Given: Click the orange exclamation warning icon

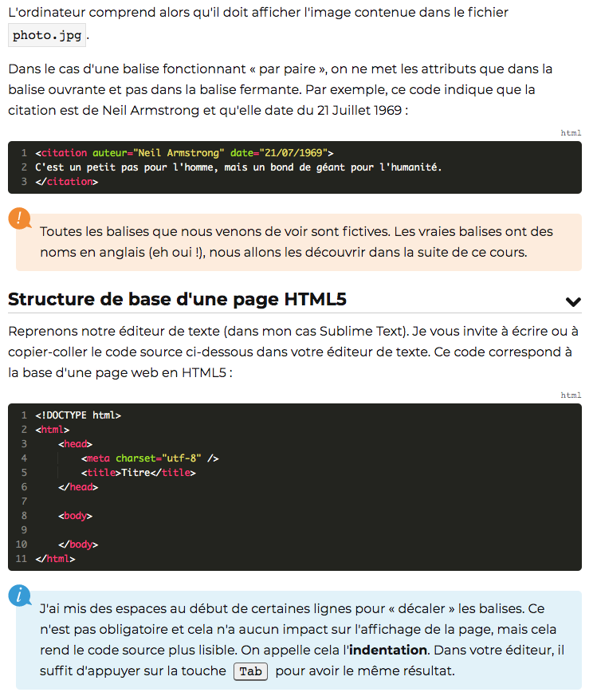Looking at the screenshot, I should (20, 218).
